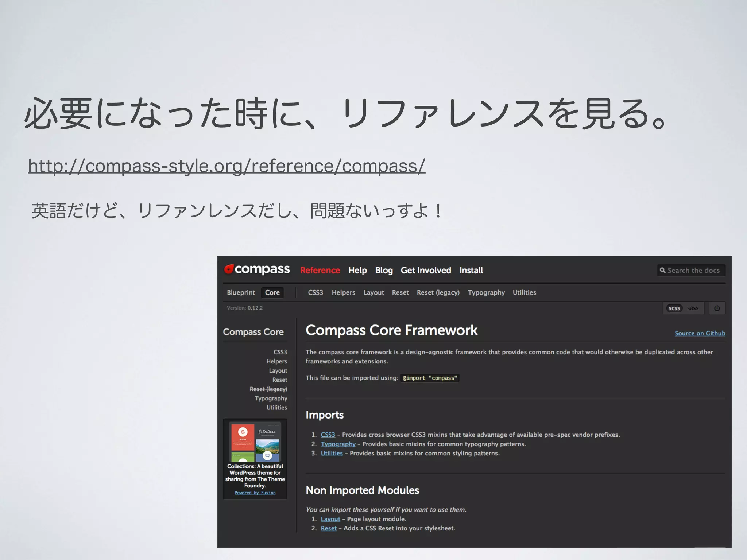Screen dimensions: 747x560
Task: Open Reset in the sub-navigation bar
Action: (x=400, y=292)
